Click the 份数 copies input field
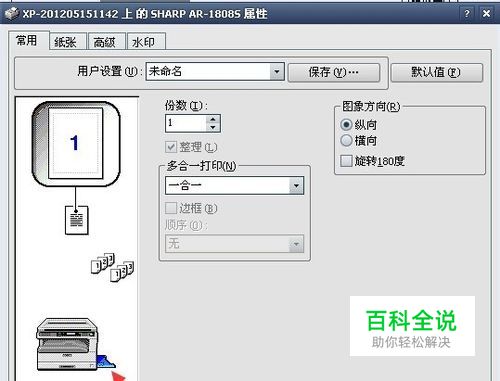 click(186, 123)
